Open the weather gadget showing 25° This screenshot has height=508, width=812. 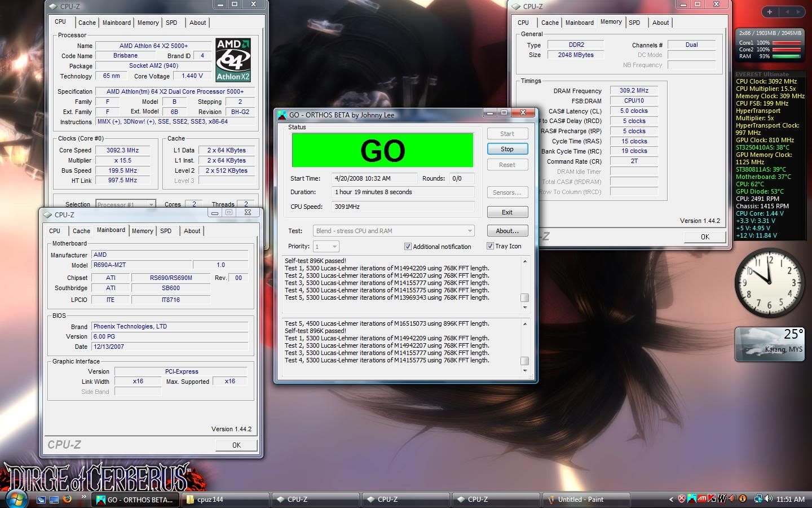tap(769, 344)
